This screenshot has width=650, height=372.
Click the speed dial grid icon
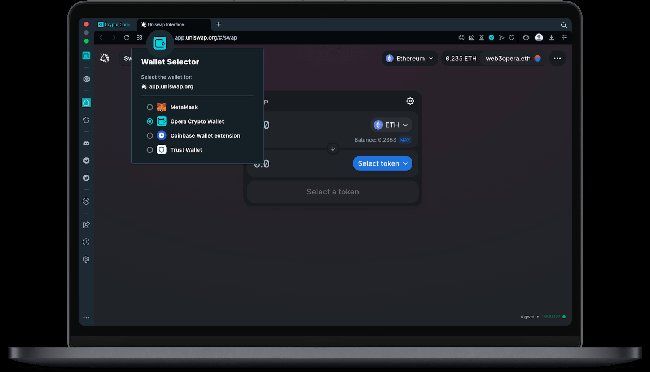[139, 38]
